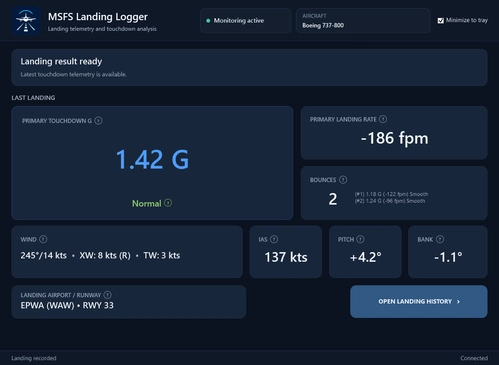Show the Bounces info tooltip icon
This screenshot has height=365, width=499.
(343, 180)
